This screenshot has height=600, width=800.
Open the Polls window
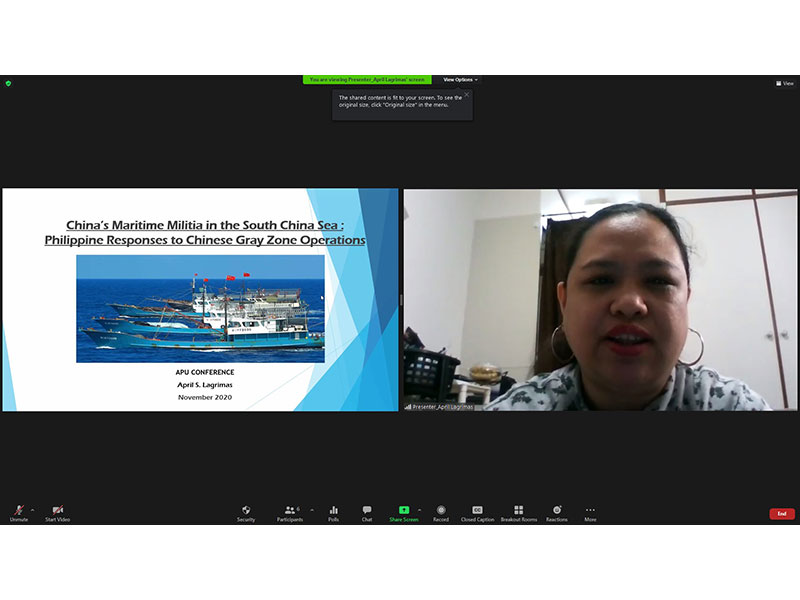click(x=333, y=512)
